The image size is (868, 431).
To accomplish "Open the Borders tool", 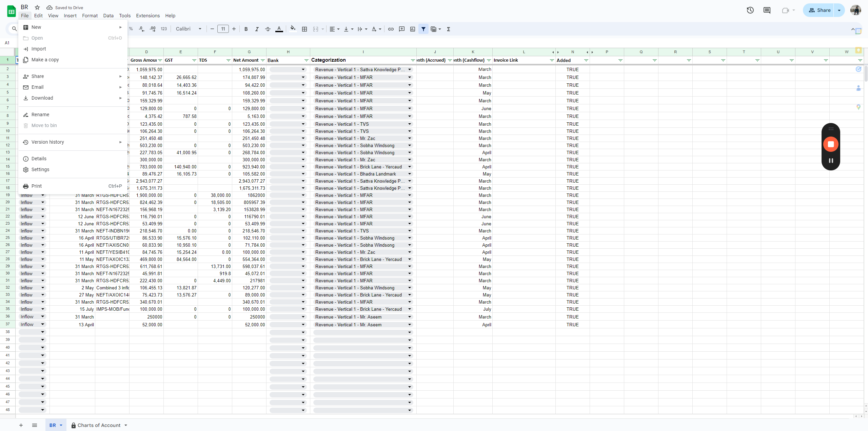I will pyautogui.click(x=304, y=29).
